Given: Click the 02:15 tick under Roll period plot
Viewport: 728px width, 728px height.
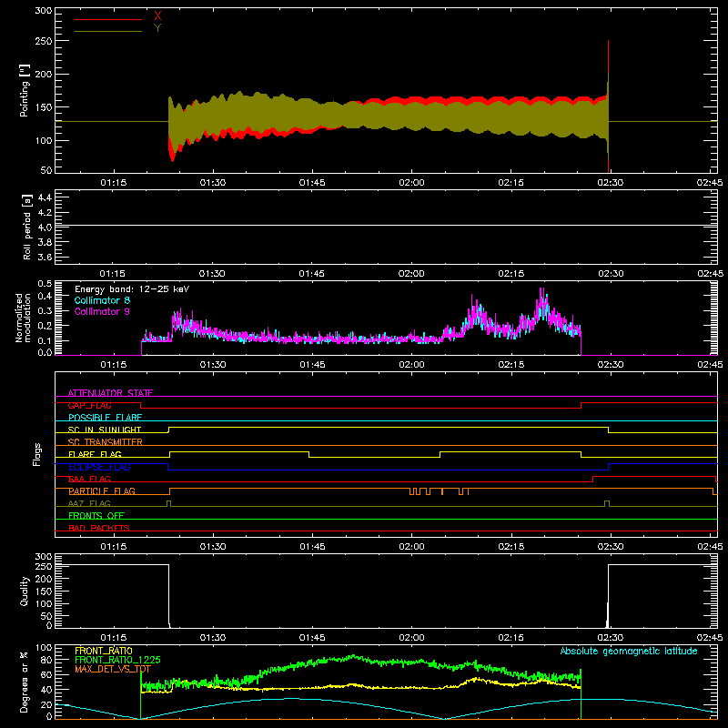Looking at the screenshot, I should (x=511, y=274).
